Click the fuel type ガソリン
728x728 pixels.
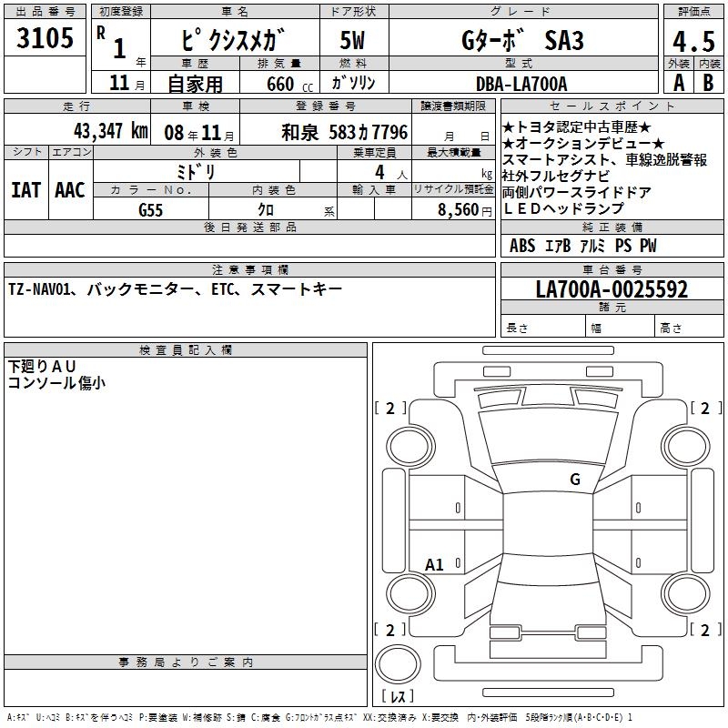click(x=353, y=83)
